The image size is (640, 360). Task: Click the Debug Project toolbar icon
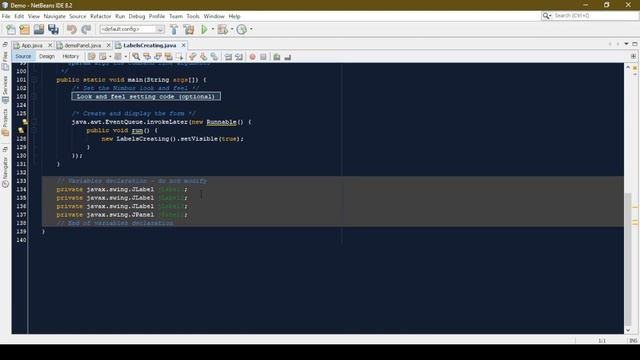[222, 29]
